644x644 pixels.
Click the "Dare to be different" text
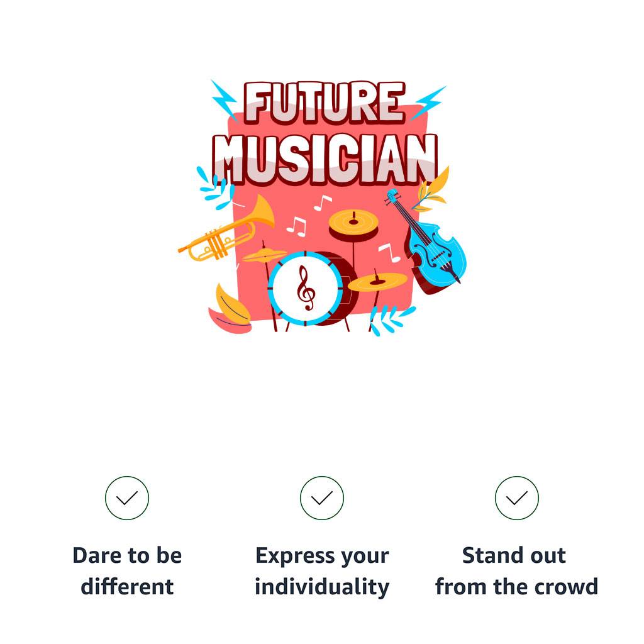127,571
